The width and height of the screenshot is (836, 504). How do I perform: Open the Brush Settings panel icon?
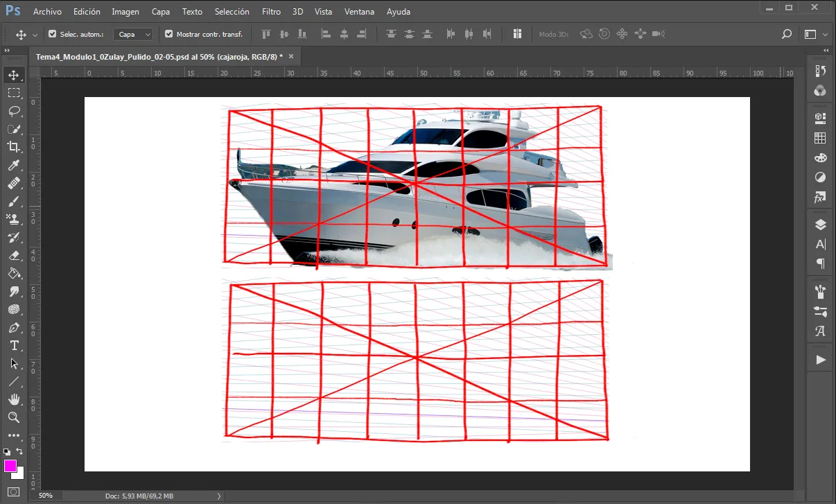tap(821, 311)
